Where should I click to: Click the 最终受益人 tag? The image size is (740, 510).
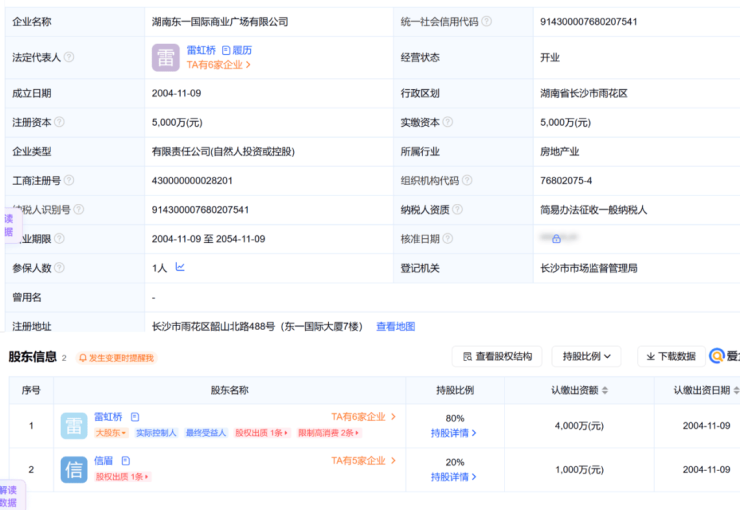tap(206, 433)
